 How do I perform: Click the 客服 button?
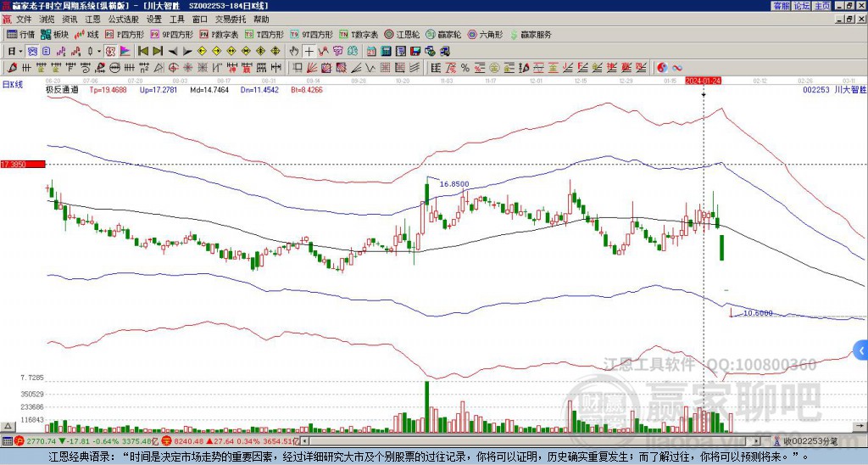[782, 6]
